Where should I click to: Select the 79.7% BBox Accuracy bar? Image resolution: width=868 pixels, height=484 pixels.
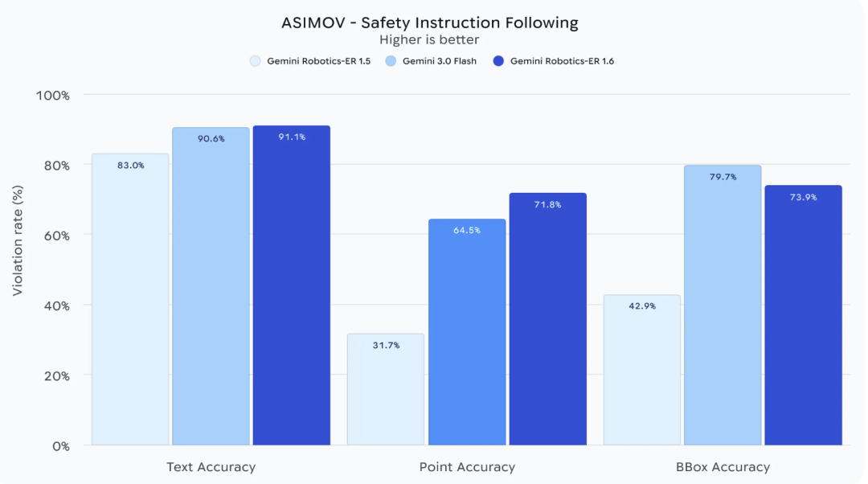coord(723,306)
